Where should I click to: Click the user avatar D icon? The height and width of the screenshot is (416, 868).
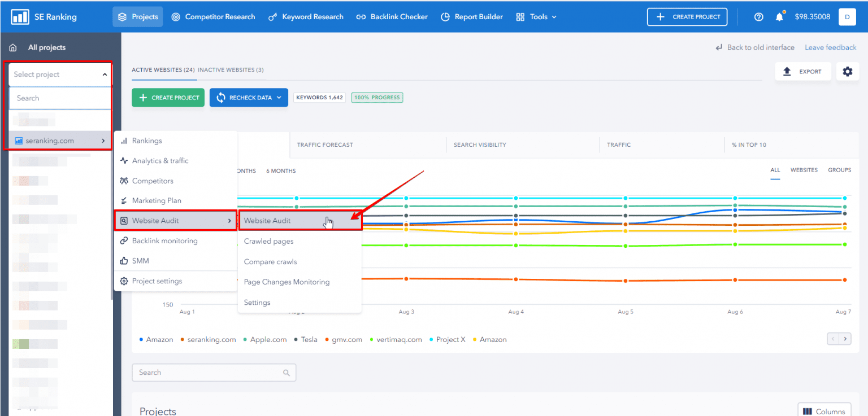(x=847, y=17)
